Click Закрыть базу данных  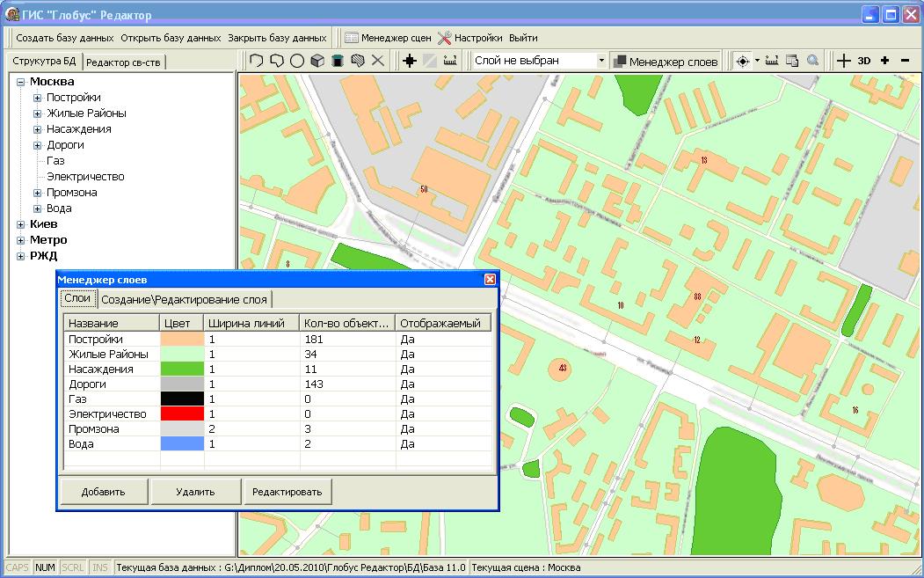pos(277,38)
